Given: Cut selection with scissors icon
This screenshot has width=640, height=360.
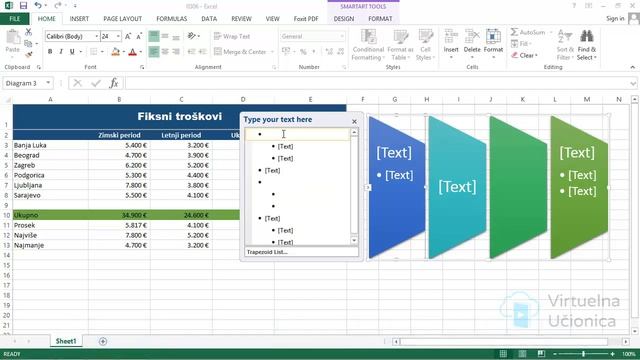Looking at the screenshot, I should click(28, 32).
